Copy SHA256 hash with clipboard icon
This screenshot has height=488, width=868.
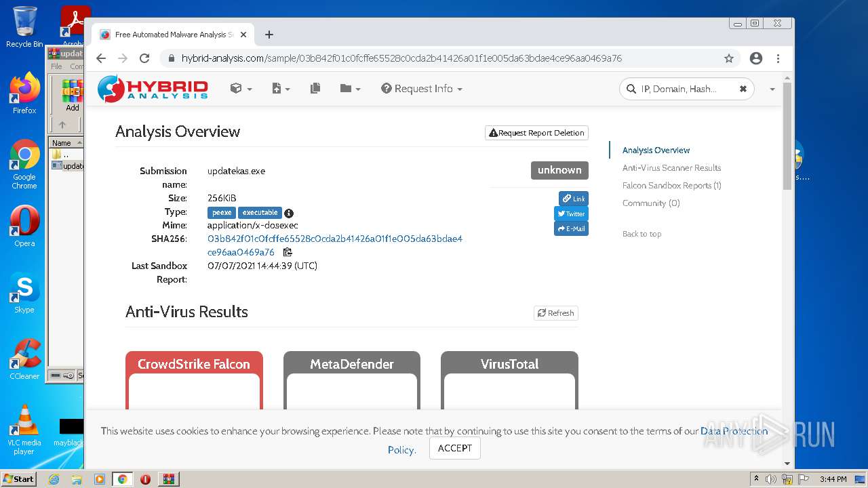(x=288, y=252)
